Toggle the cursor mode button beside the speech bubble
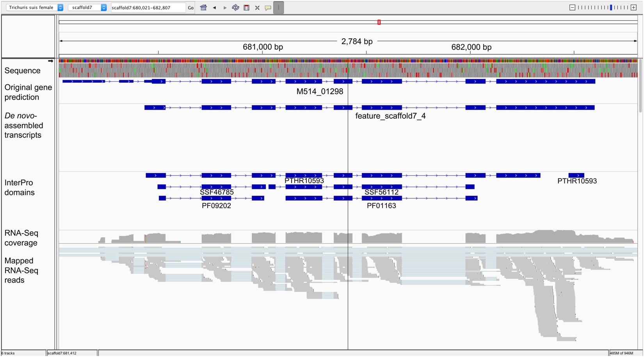The height and width of the screenshot is (357, 644). 278,7
